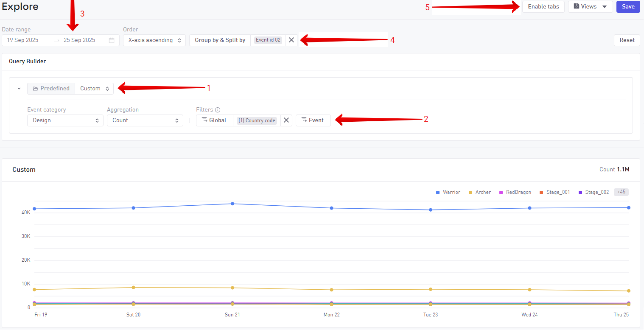Click the Enable tabs button
This screenshot has height=330, width=644.
coord(543,7)
